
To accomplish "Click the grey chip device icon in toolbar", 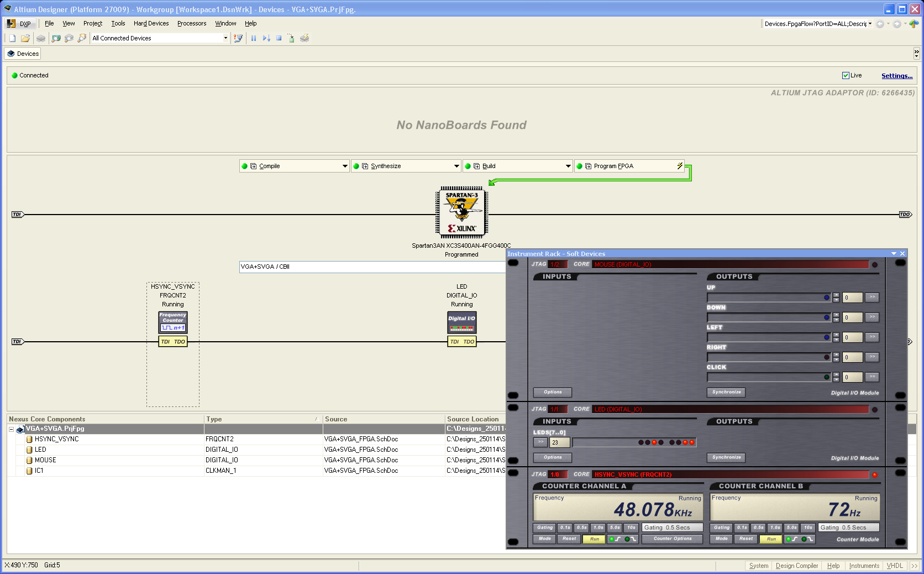I will click(x=41, y=38).
